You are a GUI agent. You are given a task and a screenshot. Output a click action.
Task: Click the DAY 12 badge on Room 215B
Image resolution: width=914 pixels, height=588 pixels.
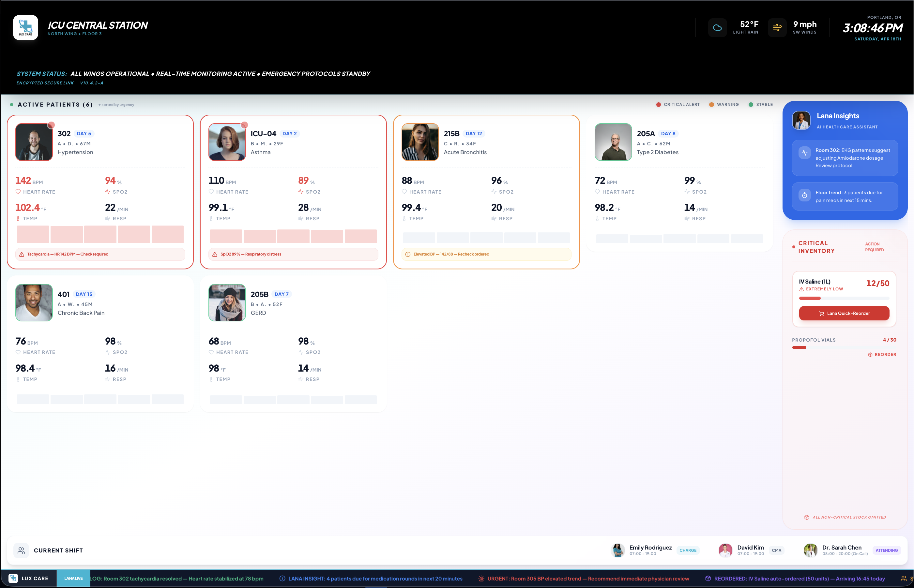(474, 134)
